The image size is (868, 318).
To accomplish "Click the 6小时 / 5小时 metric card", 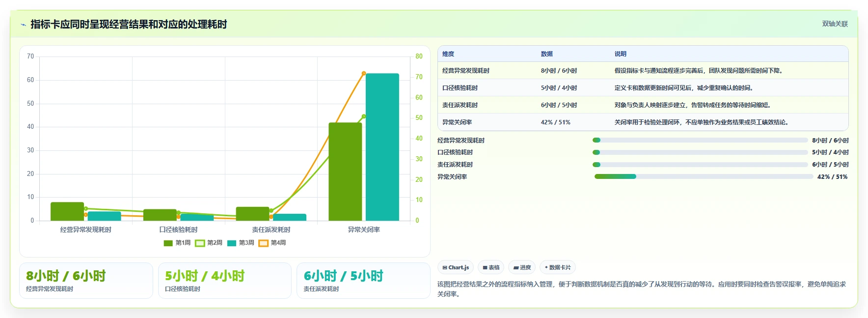I will tap(363, 281).
